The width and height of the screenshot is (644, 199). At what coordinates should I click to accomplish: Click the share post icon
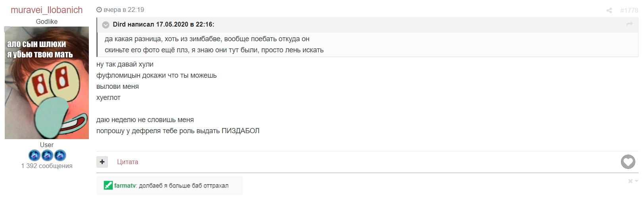pos(609,11)
